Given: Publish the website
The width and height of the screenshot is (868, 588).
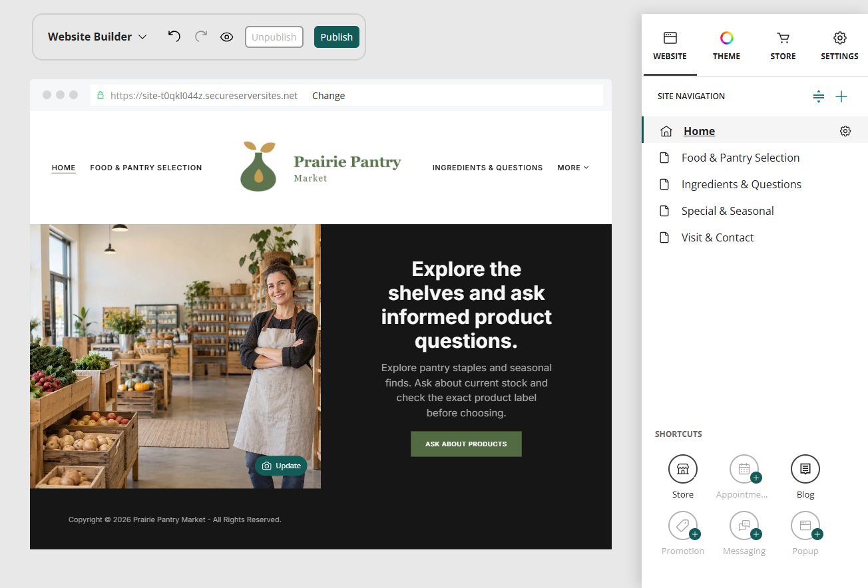Looking at the screenshot, I should point(337,37).
